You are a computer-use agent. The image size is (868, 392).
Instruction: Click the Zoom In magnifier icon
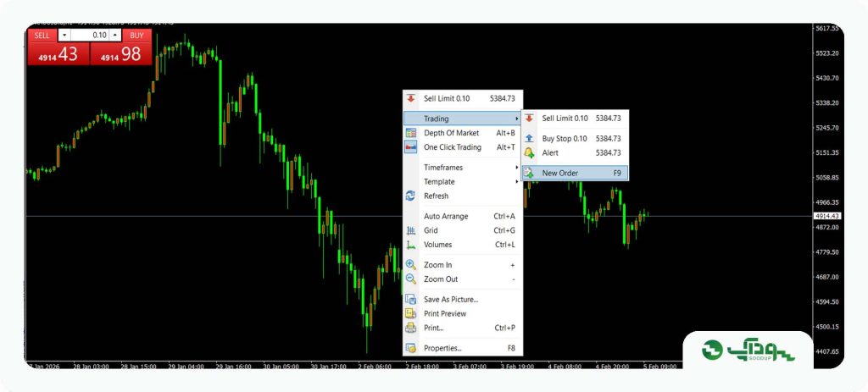(411, 265)
